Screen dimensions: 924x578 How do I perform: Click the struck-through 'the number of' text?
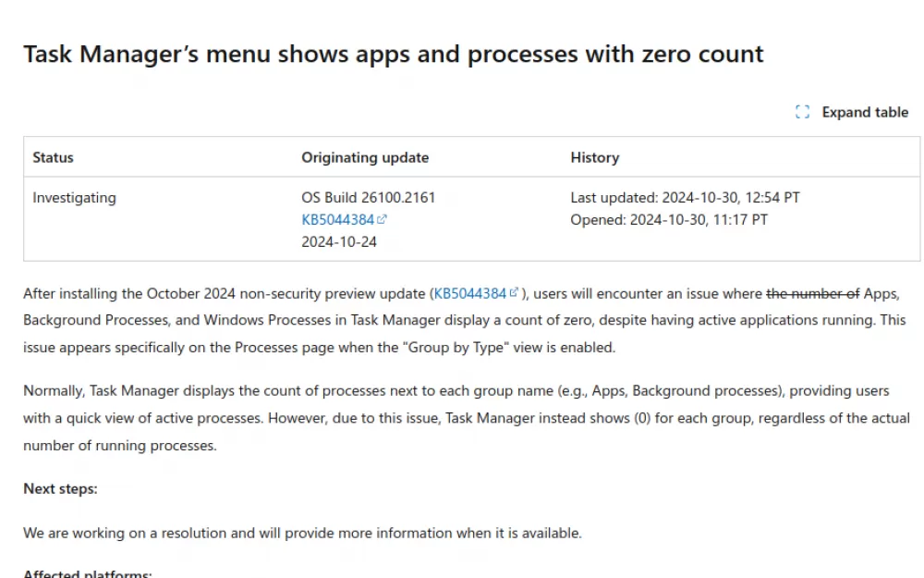tap(812, 294)
